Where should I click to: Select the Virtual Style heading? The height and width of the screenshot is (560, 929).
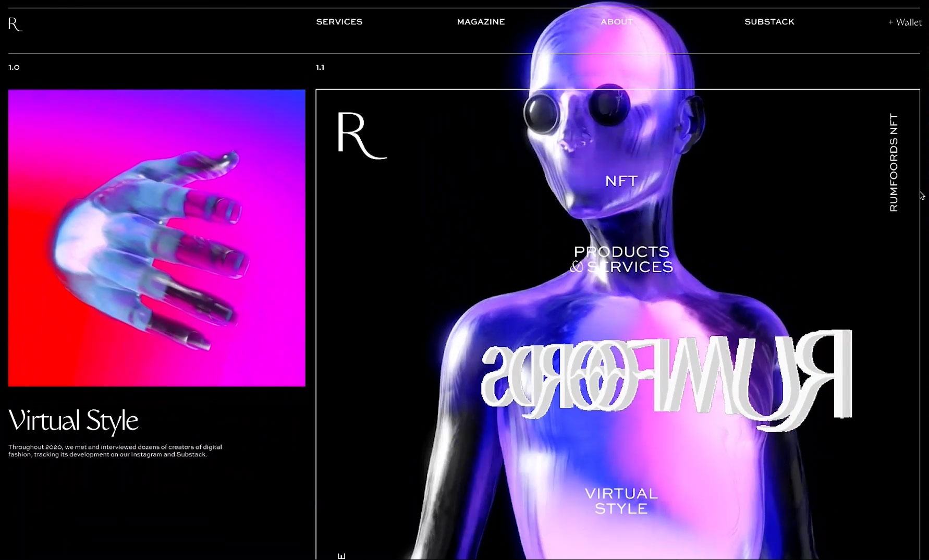coord(74,421)
